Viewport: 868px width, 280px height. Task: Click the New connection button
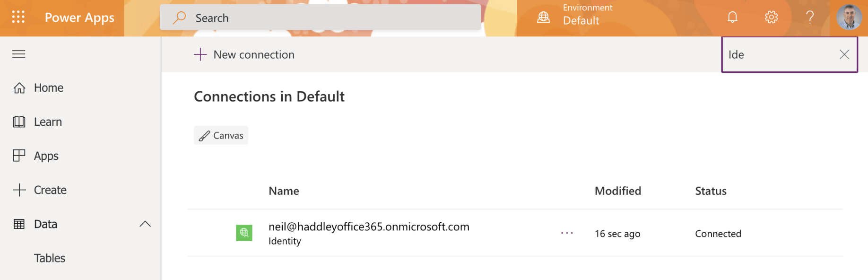tap(244, 55)
